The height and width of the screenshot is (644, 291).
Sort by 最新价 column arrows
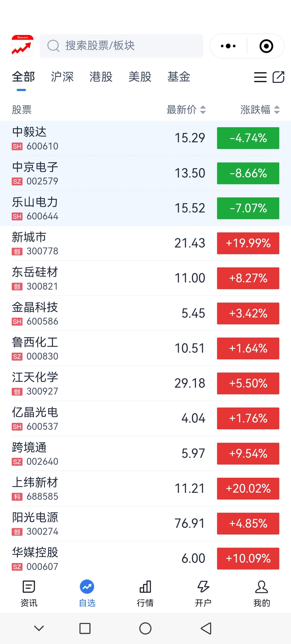coord(203,110)
